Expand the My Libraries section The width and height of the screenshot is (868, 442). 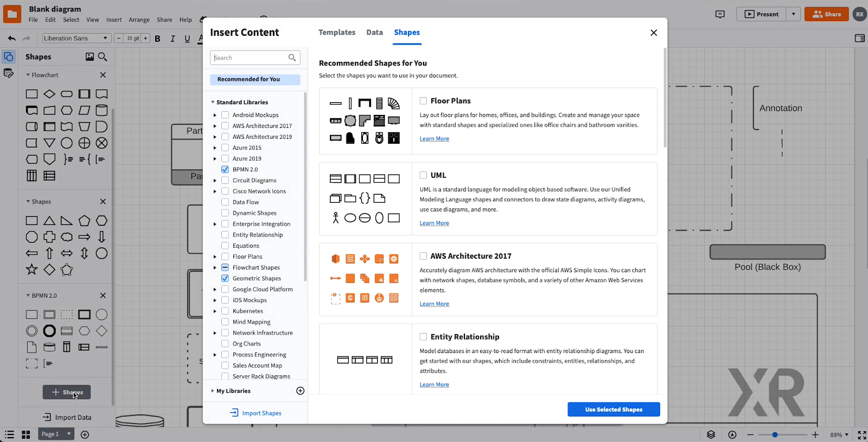pyautogui.click(x=213, y=390)
